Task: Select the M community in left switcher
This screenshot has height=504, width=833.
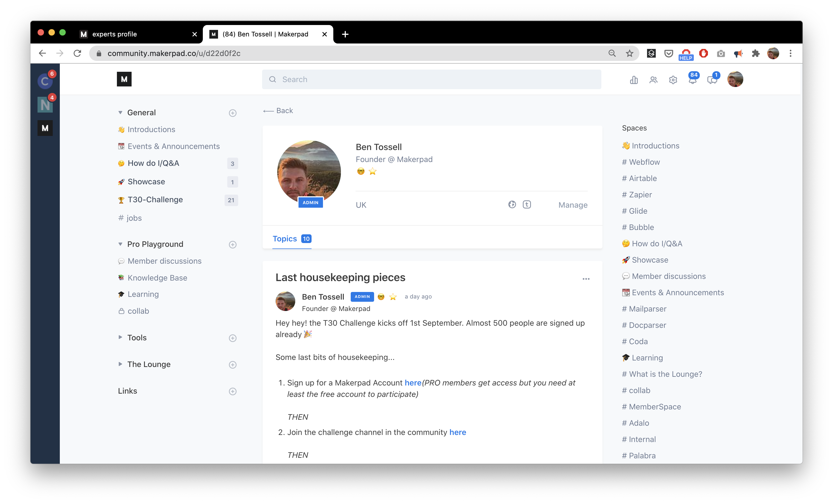Action: [45, 128]
